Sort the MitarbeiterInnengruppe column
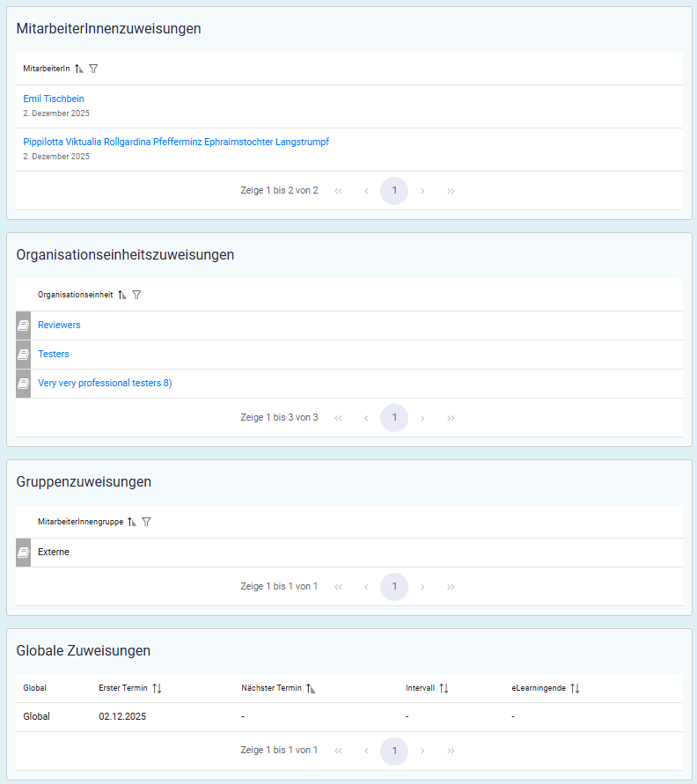 point(131,522)
